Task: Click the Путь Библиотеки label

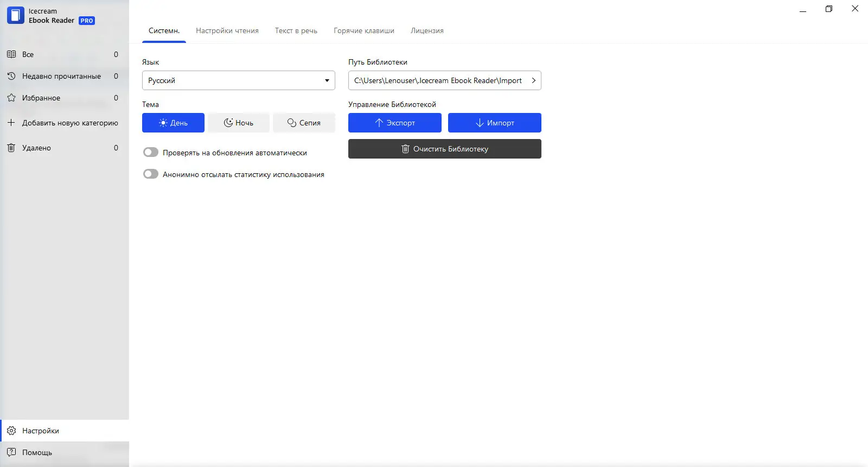Action: tap(378, 62)
